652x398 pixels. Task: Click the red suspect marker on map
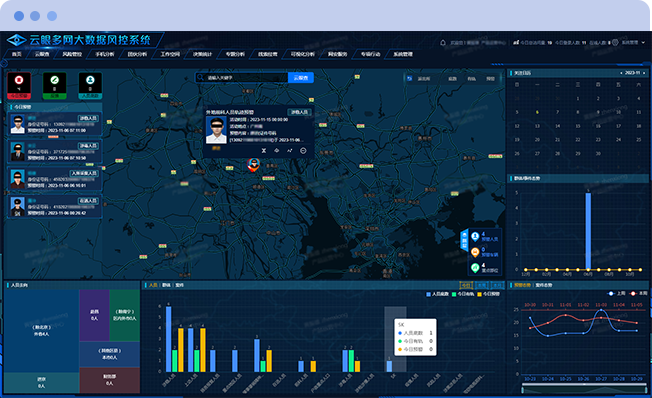(x=253, y=165)
